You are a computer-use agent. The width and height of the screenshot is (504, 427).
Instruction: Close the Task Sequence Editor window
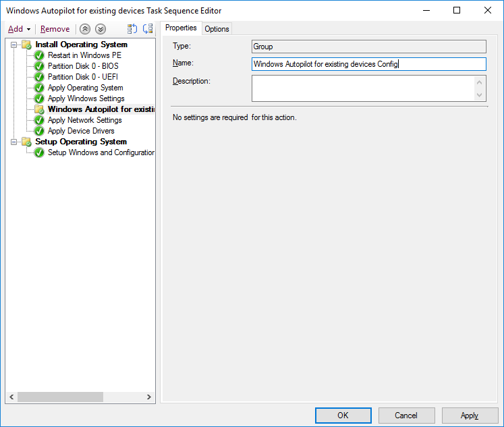pos(487,10)
